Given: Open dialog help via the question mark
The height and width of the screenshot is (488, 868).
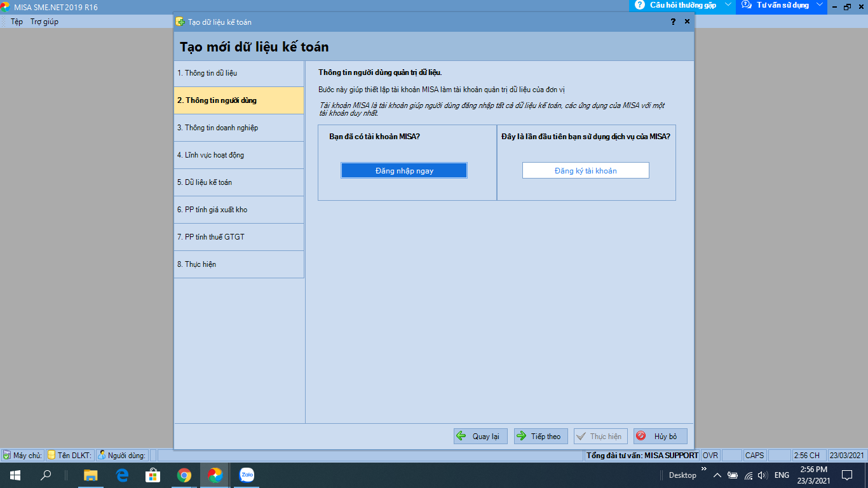Looking at the screenshot, I should [x=673, y=22].
